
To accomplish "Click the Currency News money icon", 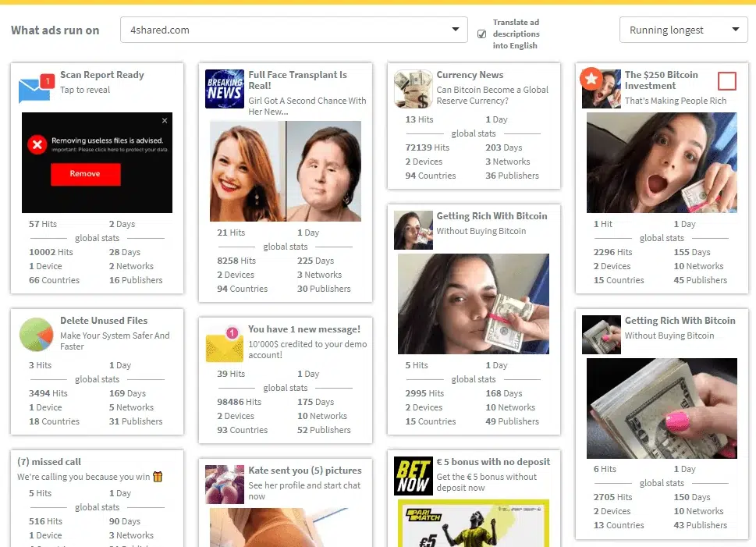I will tap(413, 89).
